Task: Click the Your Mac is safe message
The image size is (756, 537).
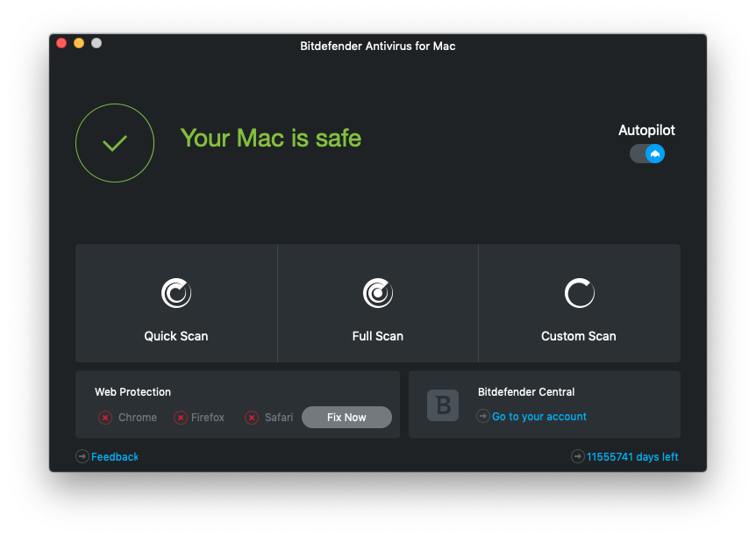Action: pyautogui.click(x=270, y=139)
